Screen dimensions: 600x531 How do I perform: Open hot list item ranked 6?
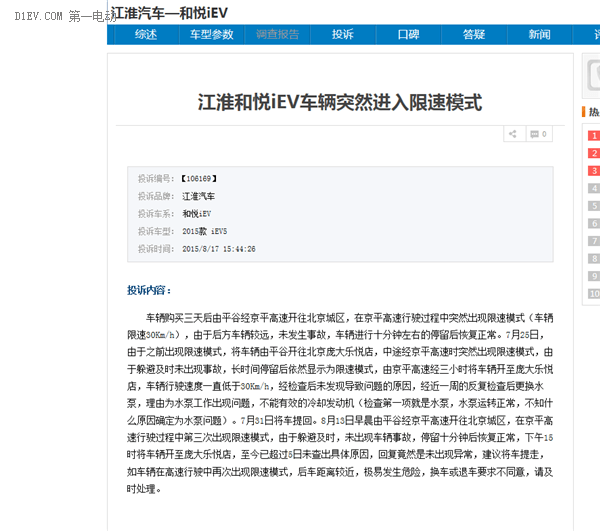pos(594,223)
